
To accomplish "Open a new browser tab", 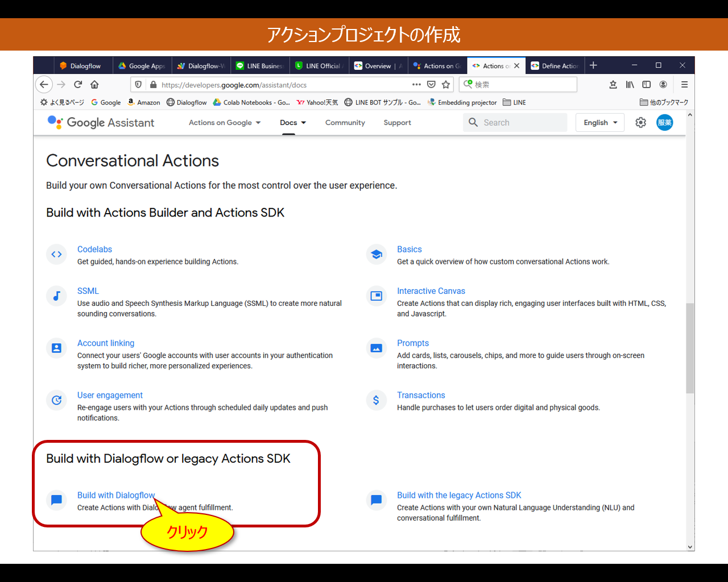I will [593, 65].
